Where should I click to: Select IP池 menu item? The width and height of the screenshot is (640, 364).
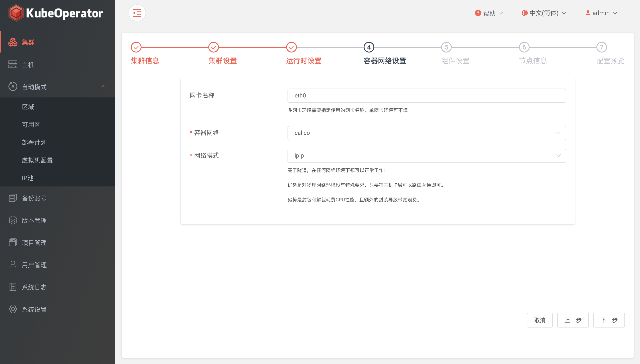pos(28,178)
